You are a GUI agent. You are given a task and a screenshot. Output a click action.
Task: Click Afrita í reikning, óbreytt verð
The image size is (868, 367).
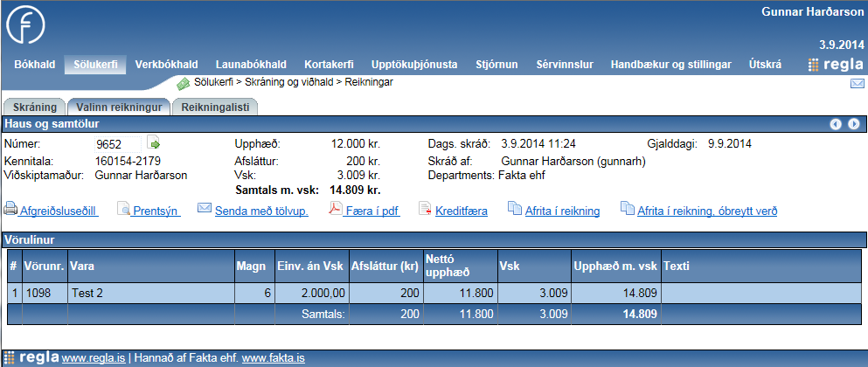pos(706,211)
